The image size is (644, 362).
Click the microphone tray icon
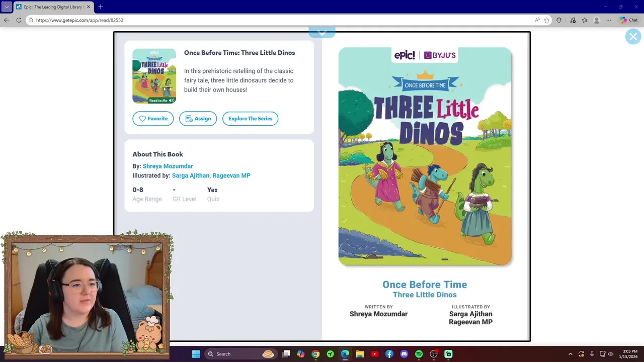tap(592, 354)
